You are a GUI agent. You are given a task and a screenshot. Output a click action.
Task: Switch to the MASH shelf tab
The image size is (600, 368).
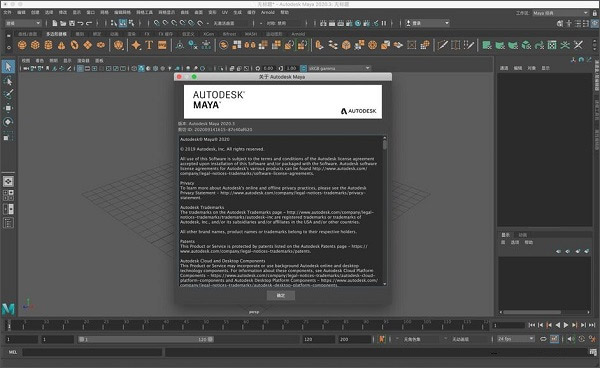(x=251, y=34)
